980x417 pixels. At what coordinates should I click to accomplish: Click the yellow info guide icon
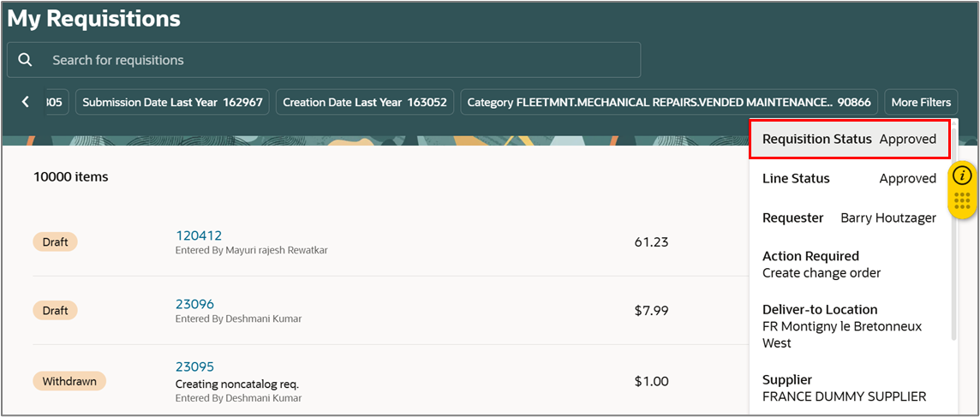(x=963, y=176)
